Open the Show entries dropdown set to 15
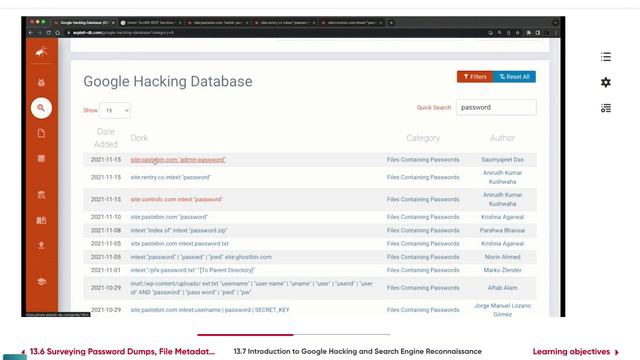Image resolution: width=640 pixels, height=360 pixels. tap(115, 111)
